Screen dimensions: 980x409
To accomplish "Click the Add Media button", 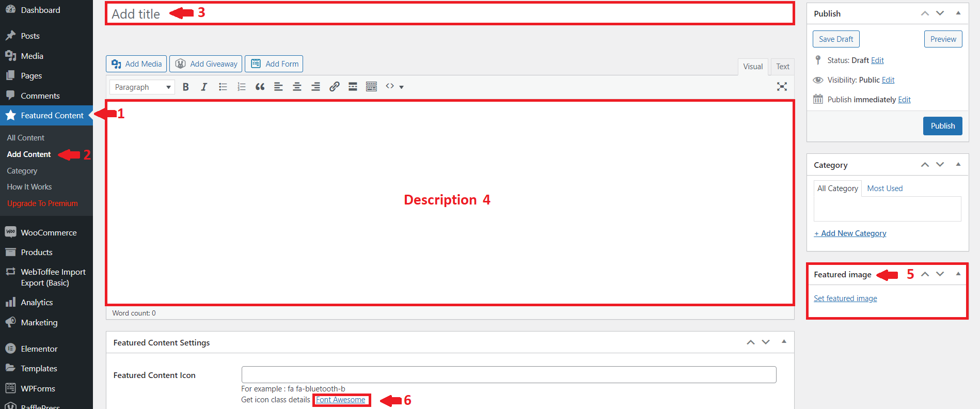I will click(x=136, y=64).
